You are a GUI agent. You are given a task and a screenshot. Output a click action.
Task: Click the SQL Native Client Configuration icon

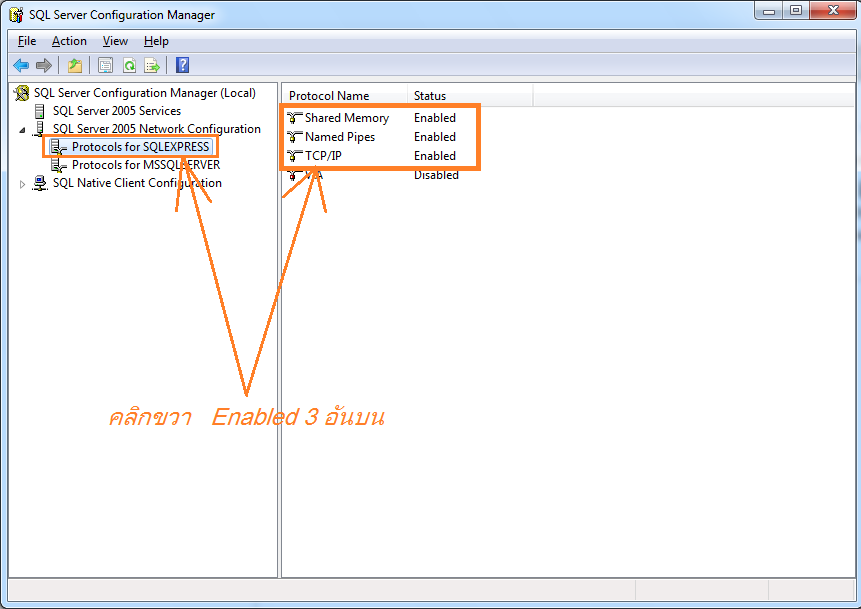40,183
